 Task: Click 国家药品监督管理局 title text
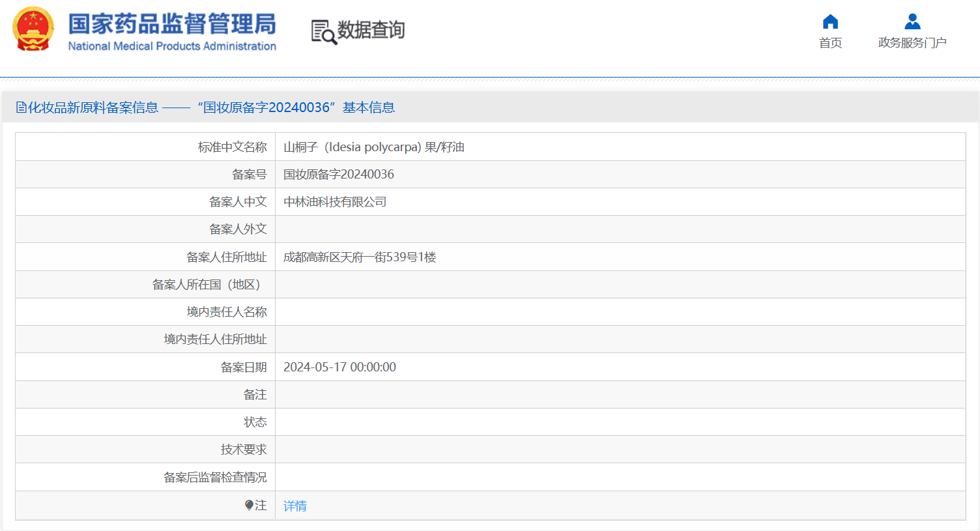tap(172, 24)
